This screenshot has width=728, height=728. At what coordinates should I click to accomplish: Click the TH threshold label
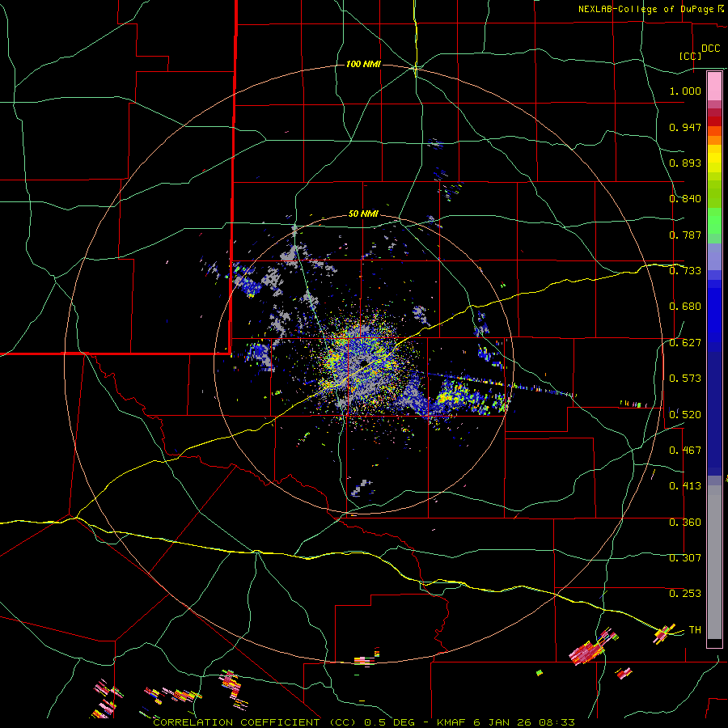[695, 630]
